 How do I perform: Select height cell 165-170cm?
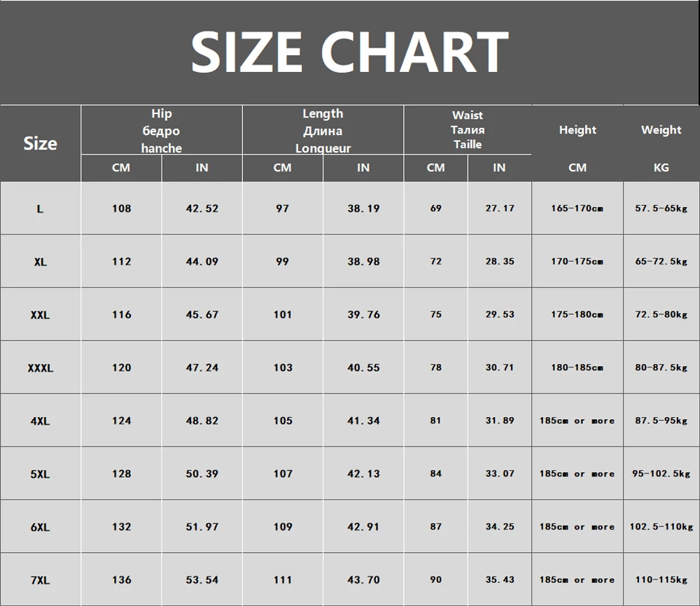click(x=577, y=208)
